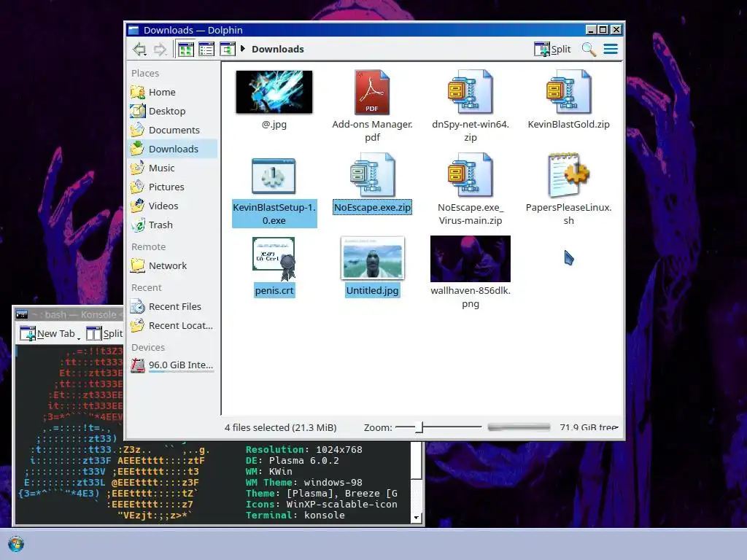Select the PapersPleaseLinux.sh script icon
747x560 pixels.
click(x=568, y=175)
